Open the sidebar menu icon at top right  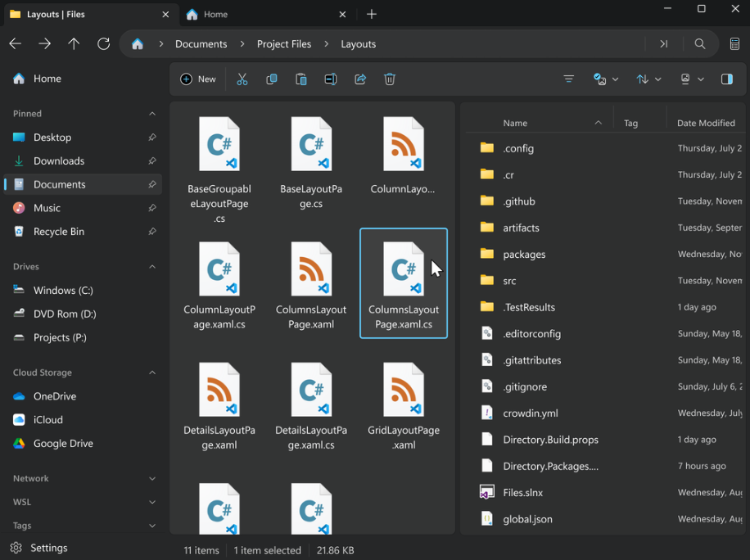(x=734, y=44)
